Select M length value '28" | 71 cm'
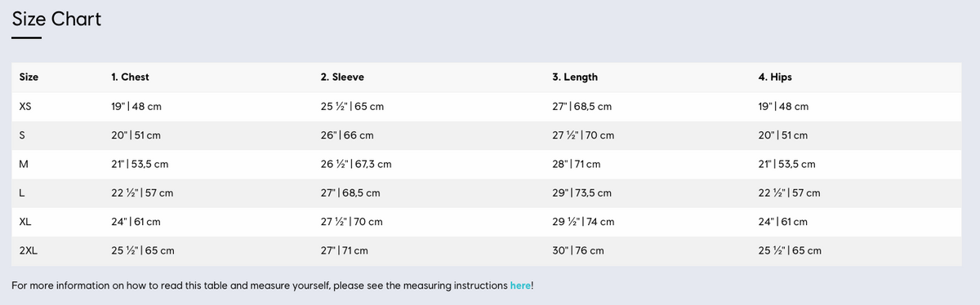 [577, 164]
